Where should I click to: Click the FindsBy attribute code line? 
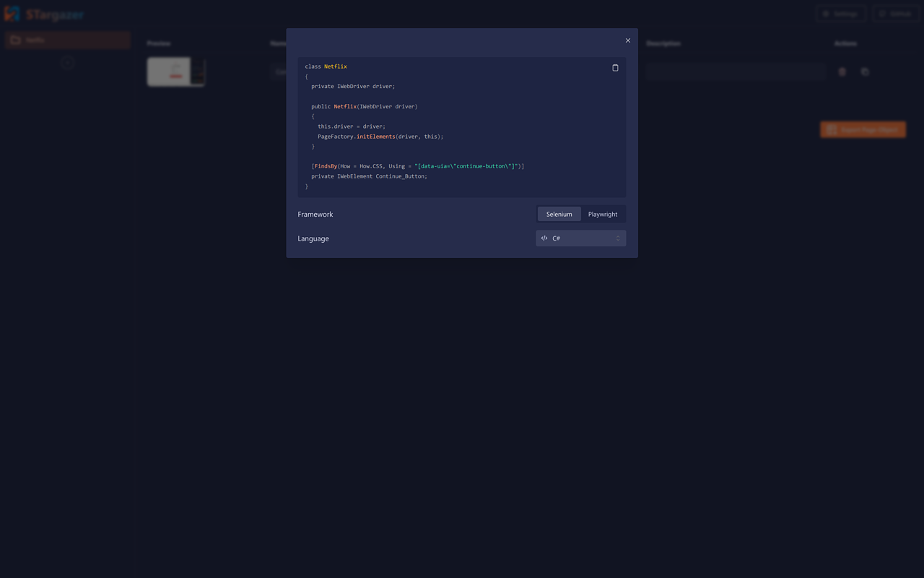pos(418,166)
